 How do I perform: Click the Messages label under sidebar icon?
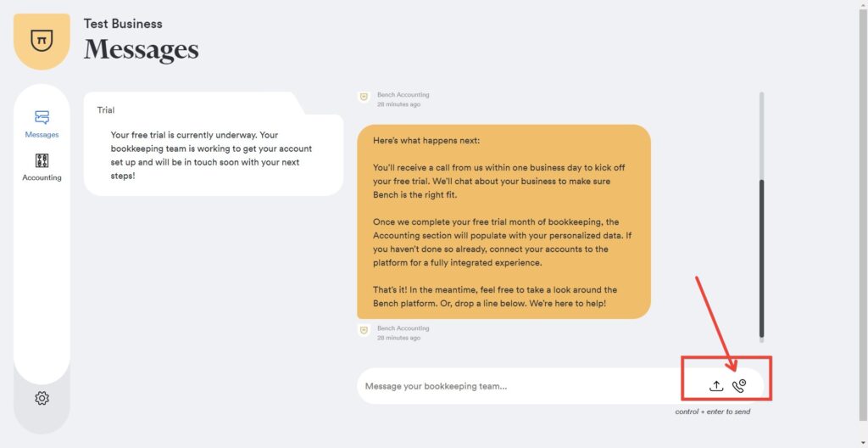(42, 135)
